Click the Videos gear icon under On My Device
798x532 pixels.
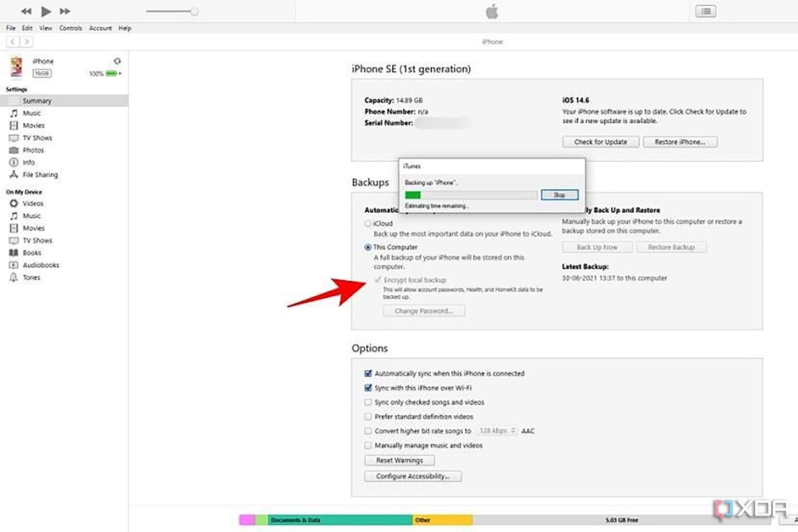tap(14, 203)
